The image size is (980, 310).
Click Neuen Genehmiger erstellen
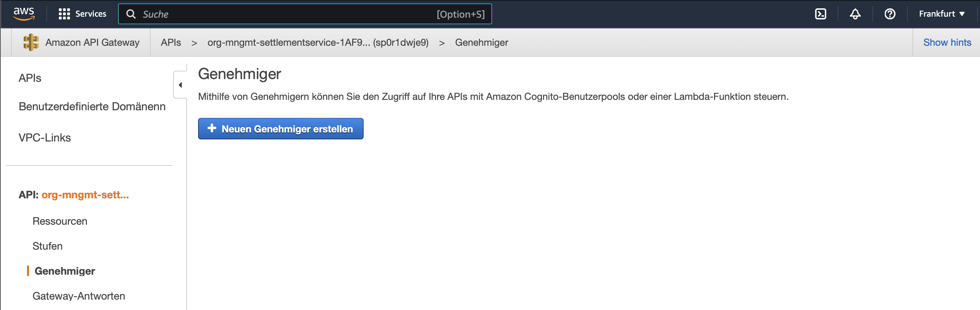point(281,129)
